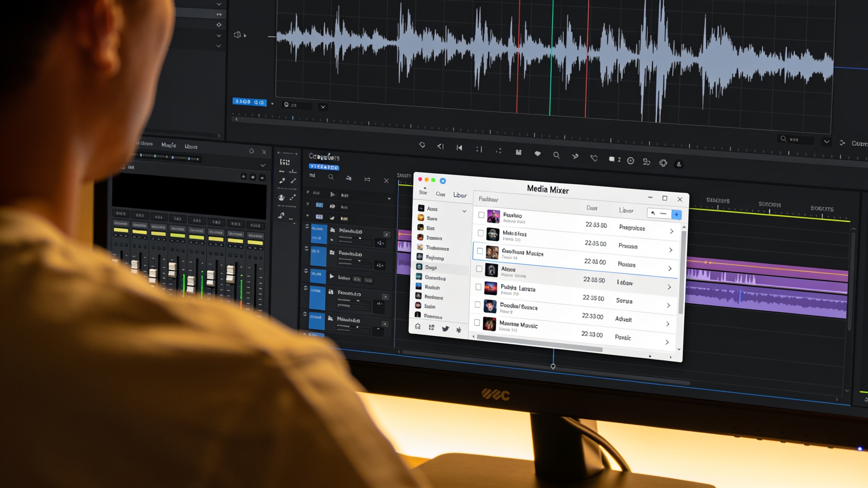This screenshot has width=868, height=488.
Task: Open the arrow on the Pontic row
Action: pyautogui.click(x=667, y=342)
